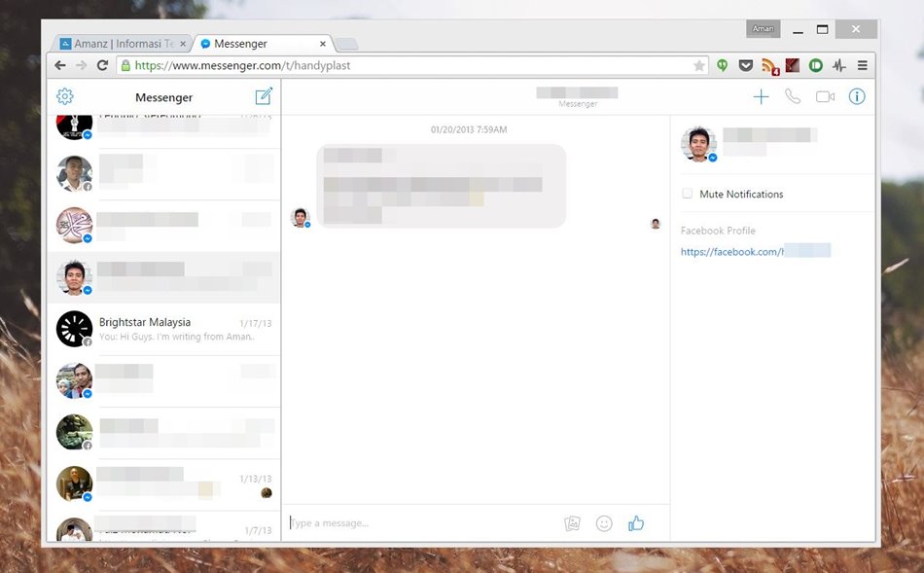Bookmark this page with star
Viewport: 924px width, 573px height.
coord(699,65)
